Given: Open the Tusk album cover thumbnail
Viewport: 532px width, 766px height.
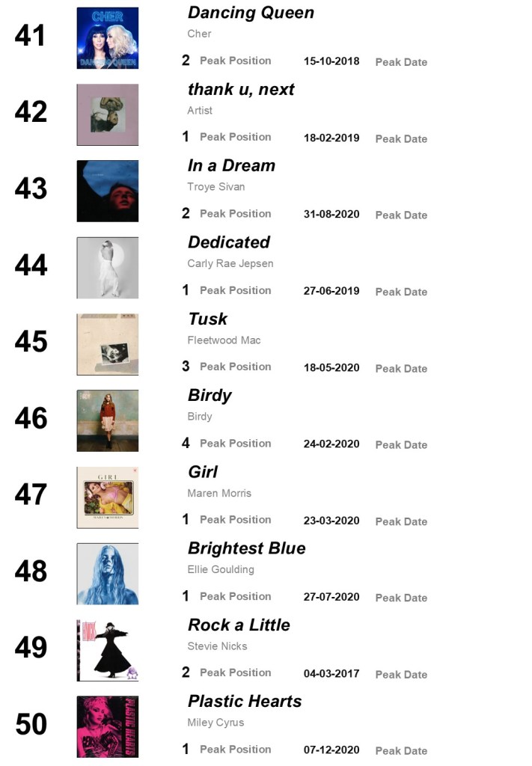Looking at the screenshot, I should pyautogui.click(x=107, y=344).
